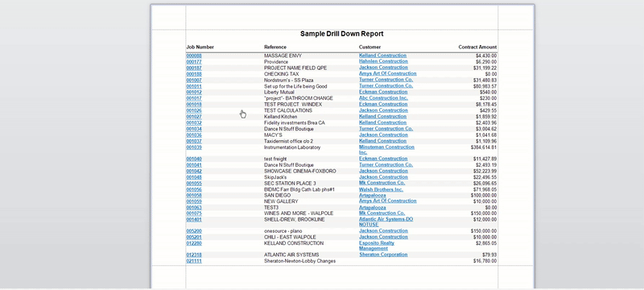Follow the 005201 job link
The width and height of the screenshot is (644, 290).
pos(194,238)
